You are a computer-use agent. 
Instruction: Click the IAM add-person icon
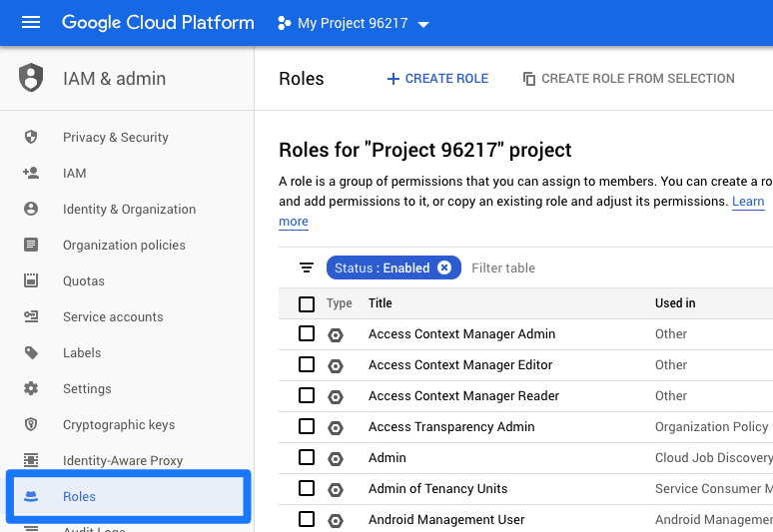31,173
